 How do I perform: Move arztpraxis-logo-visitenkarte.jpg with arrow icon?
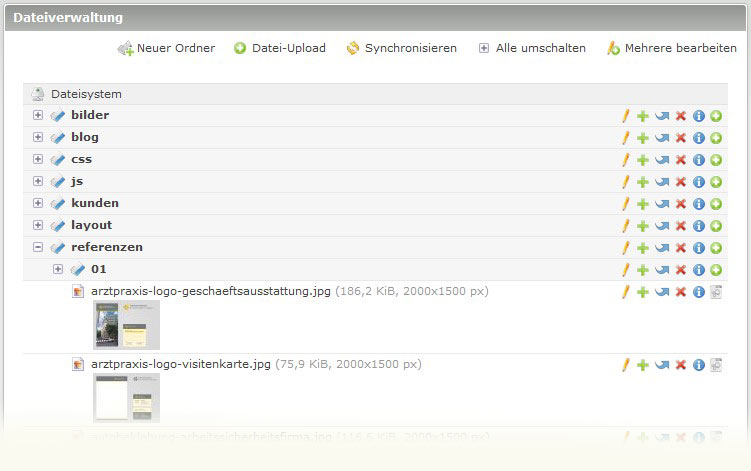tap(662, 365)
